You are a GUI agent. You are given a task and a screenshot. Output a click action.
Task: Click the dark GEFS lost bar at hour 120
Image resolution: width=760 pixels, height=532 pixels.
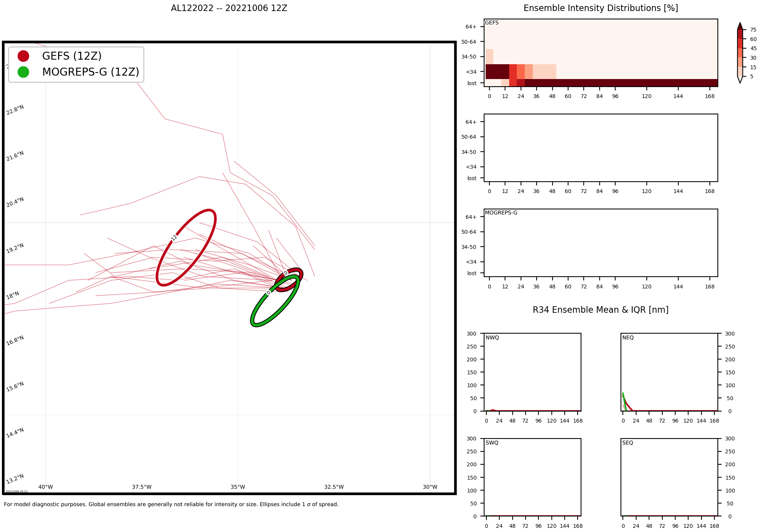[x=646, y=83]
